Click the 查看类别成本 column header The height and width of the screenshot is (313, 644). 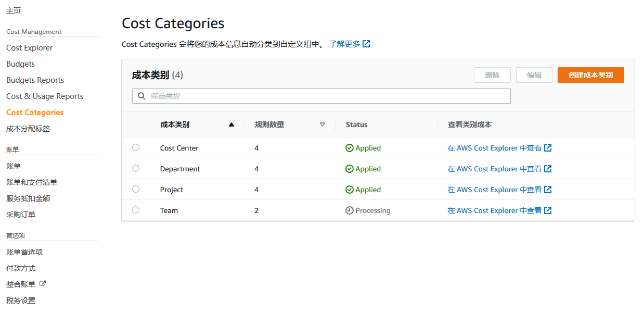coord(470,124)
